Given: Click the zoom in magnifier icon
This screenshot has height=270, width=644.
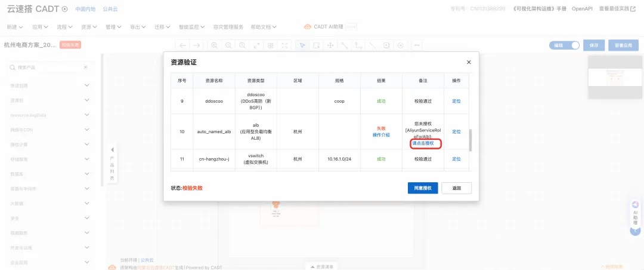Looking at the screenshot, I should (x=215, y=45).
